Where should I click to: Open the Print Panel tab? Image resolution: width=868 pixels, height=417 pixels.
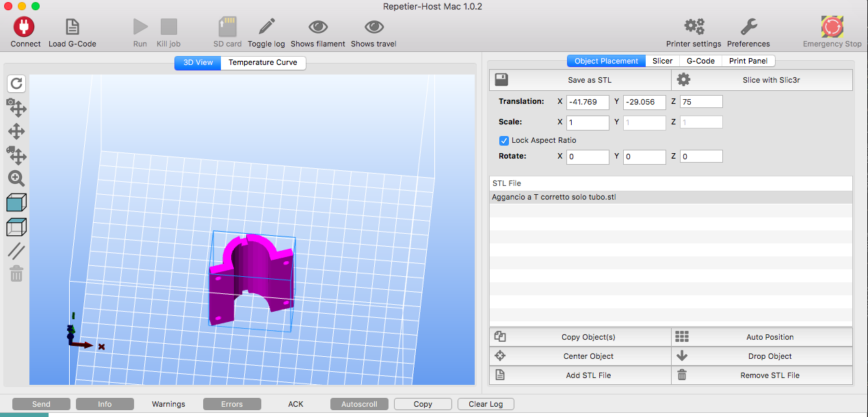748,61
